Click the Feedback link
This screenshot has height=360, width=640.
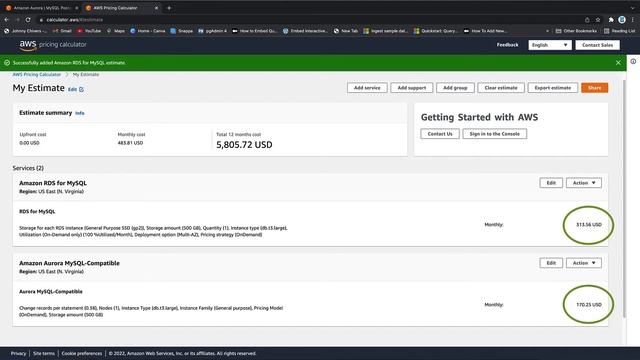507,45
